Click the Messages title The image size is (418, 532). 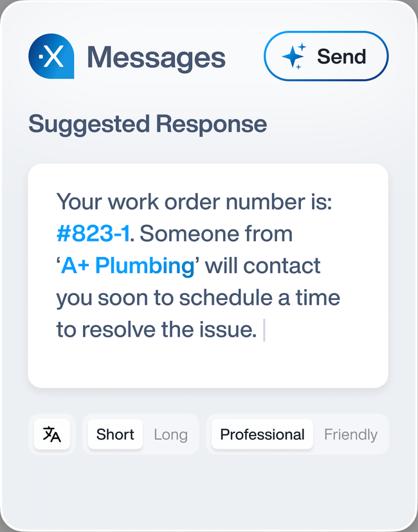pyautogui.click(x=156, y=57)
